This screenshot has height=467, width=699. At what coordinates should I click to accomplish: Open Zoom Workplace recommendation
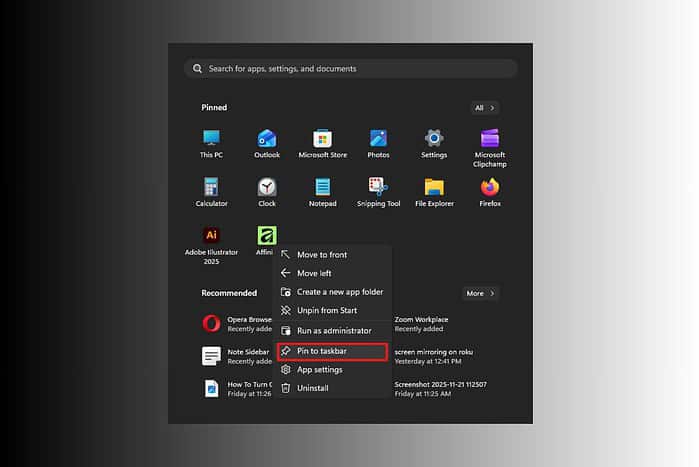point(421,324)
